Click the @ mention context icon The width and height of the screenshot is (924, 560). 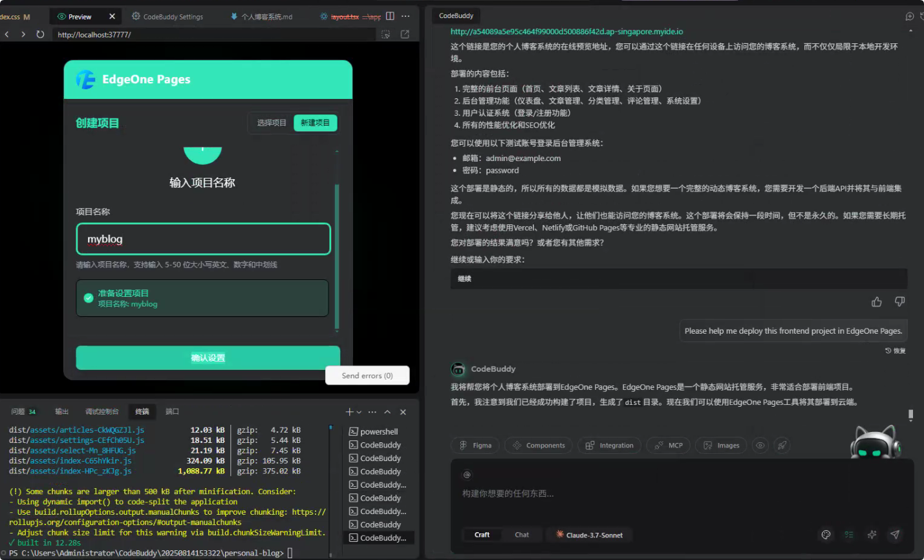coord(467,475)
